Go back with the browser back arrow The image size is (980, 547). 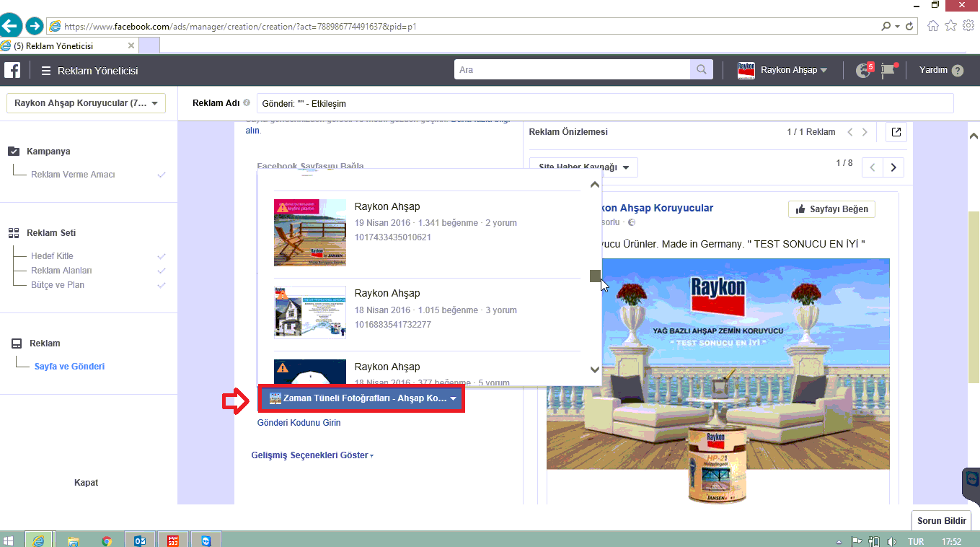[9, 27]
